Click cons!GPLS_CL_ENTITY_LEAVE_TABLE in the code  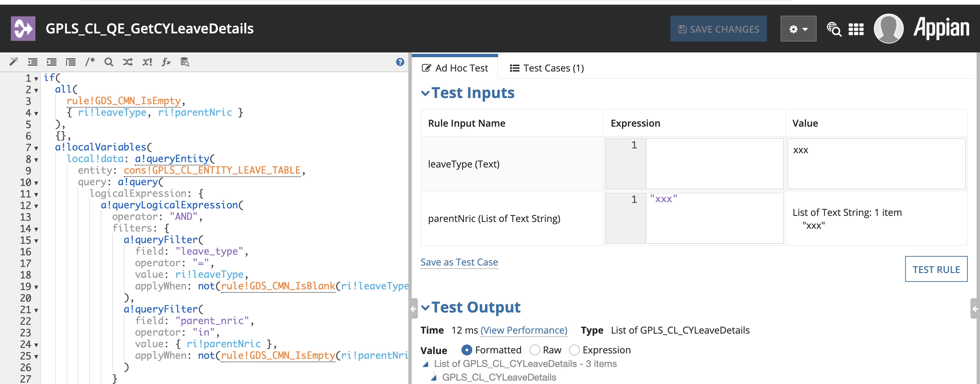pyautogui.click(x=212, y=170)
